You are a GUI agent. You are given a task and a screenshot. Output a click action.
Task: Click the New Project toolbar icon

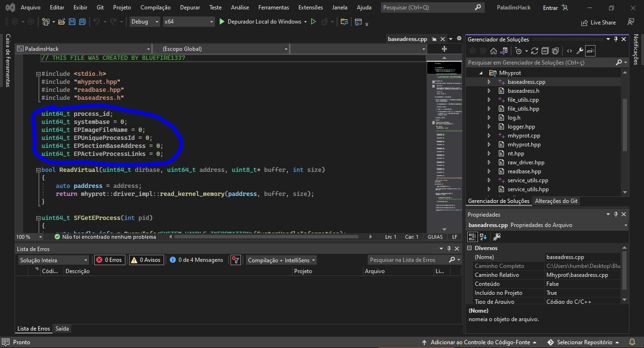(46, 22)
